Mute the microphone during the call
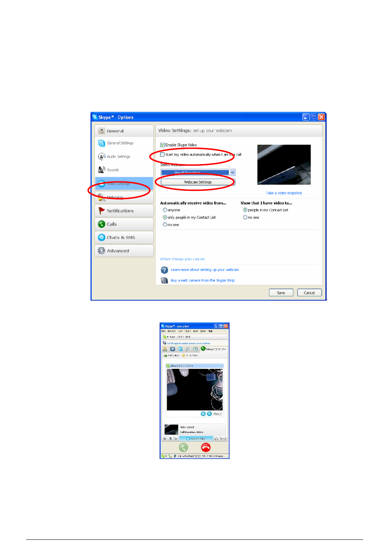The image size is (392, 556). [x=171, y=439]
